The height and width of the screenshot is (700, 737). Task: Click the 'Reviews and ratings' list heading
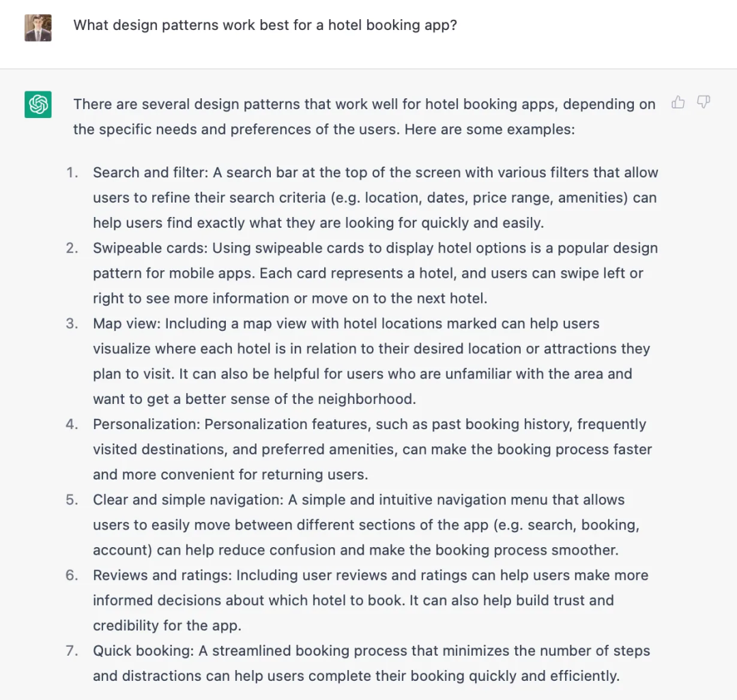162,576
